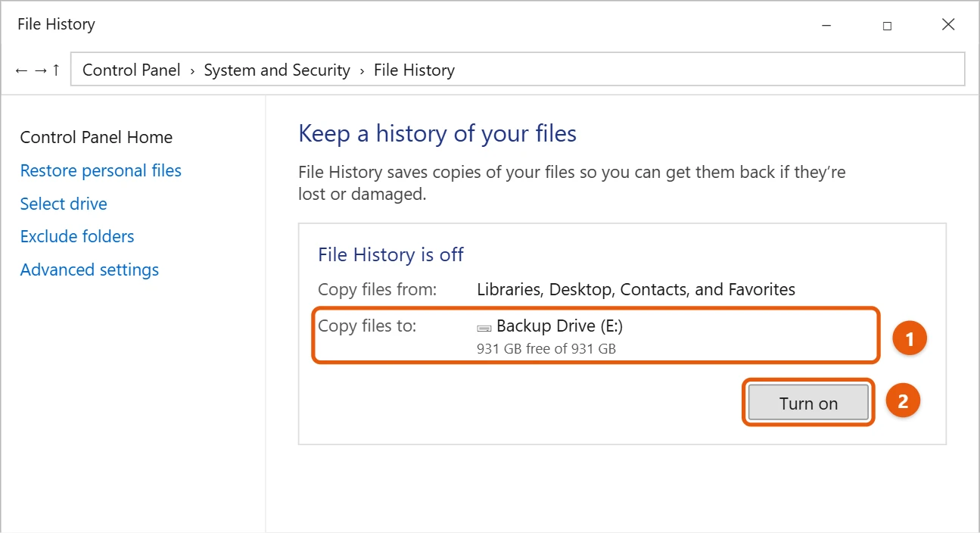The height and width of the screenshot is (533, 980).
Task: Expand chevron after System and Security breadcrumb
Action: click(x=362, y=71)
